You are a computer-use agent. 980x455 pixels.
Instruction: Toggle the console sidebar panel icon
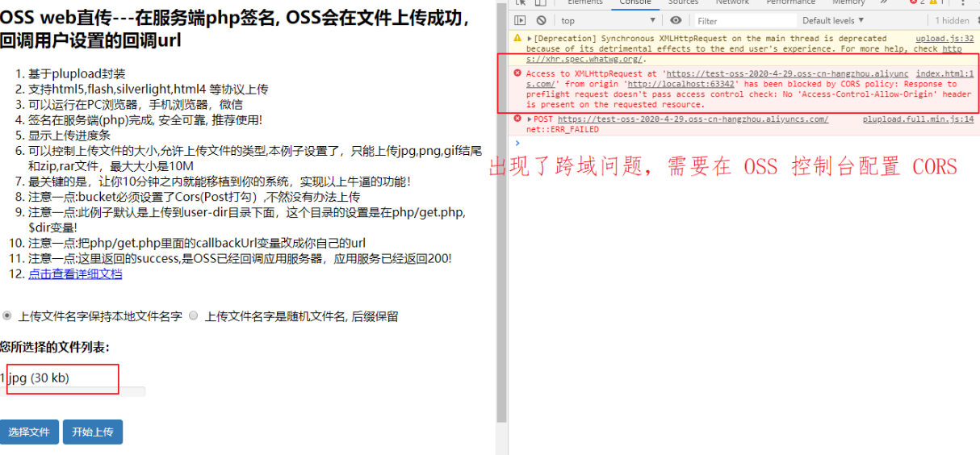[x=520, y=20]
